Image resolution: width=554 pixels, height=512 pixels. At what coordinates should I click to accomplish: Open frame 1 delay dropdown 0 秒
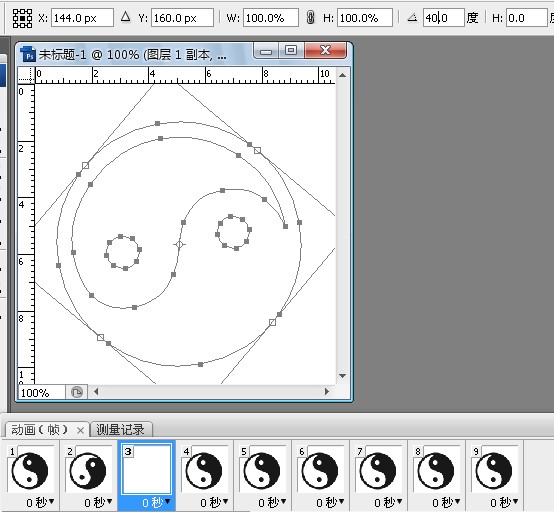point(40,502)
